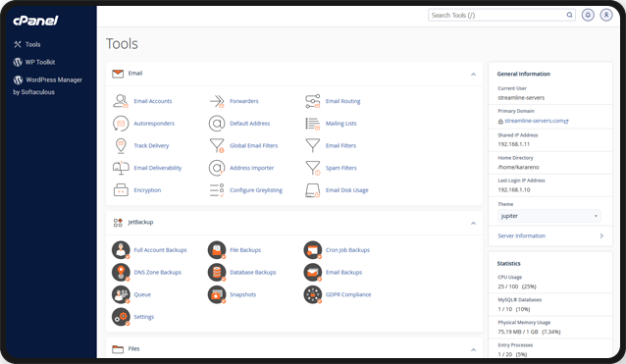Open the Full Account Backups icon
626x364 pixels.
[x=121, y=250]
